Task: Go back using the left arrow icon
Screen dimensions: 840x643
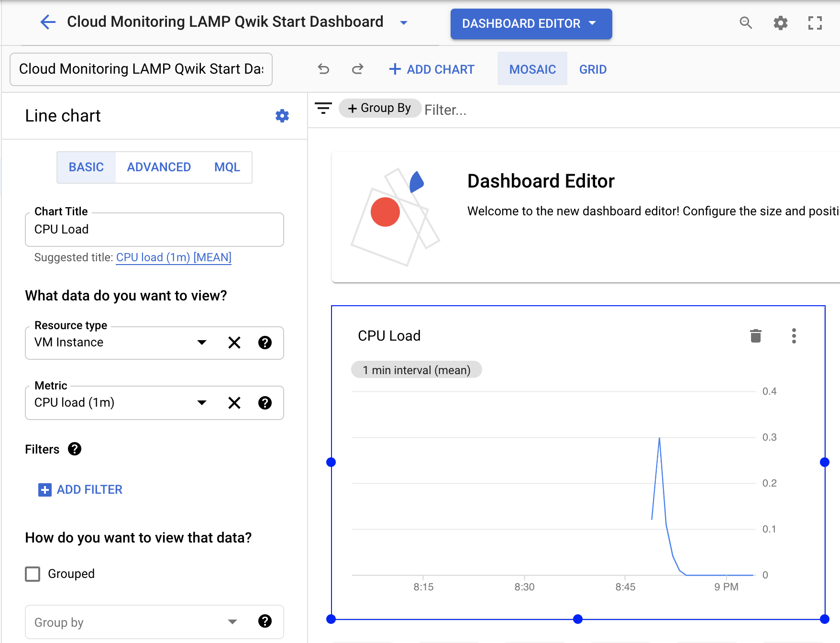Action: [48, 22]
